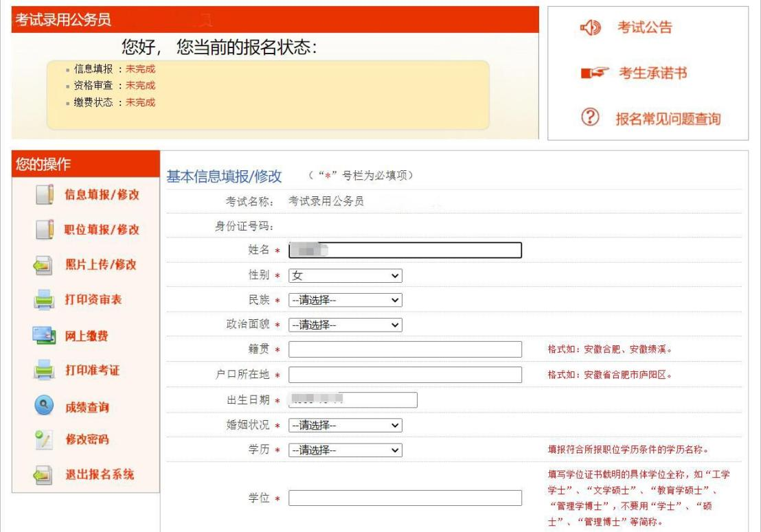Go to 照片上传/修改
The height and width of the screenshot is (532, 761).
(x=101, y=265)
